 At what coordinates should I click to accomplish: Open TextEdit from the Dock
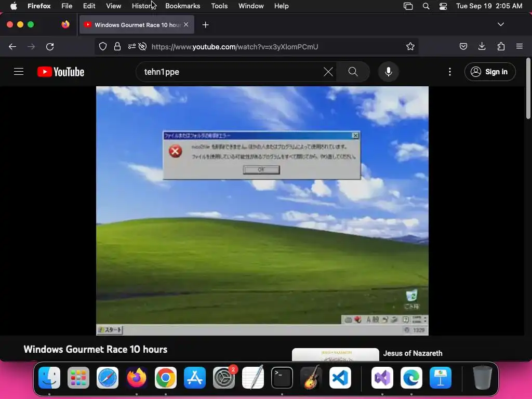253,378
